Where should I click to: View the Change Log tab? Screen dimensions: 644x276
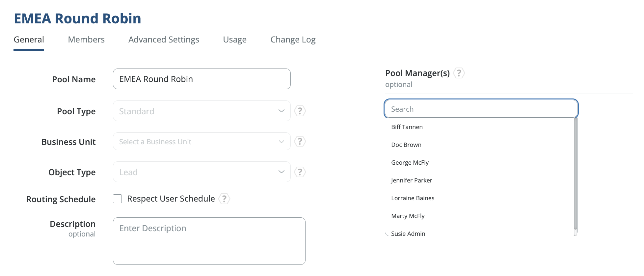[293, 40]
